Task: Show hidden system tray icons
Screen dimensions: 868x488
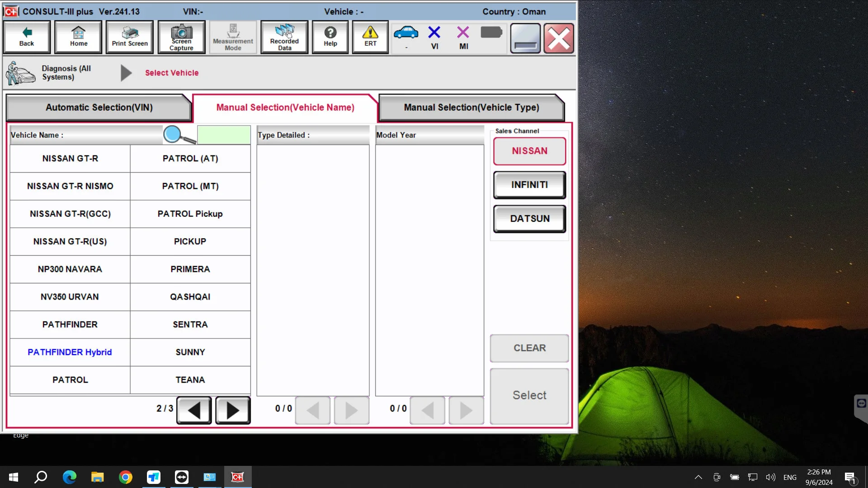Action: coord(698,477)
